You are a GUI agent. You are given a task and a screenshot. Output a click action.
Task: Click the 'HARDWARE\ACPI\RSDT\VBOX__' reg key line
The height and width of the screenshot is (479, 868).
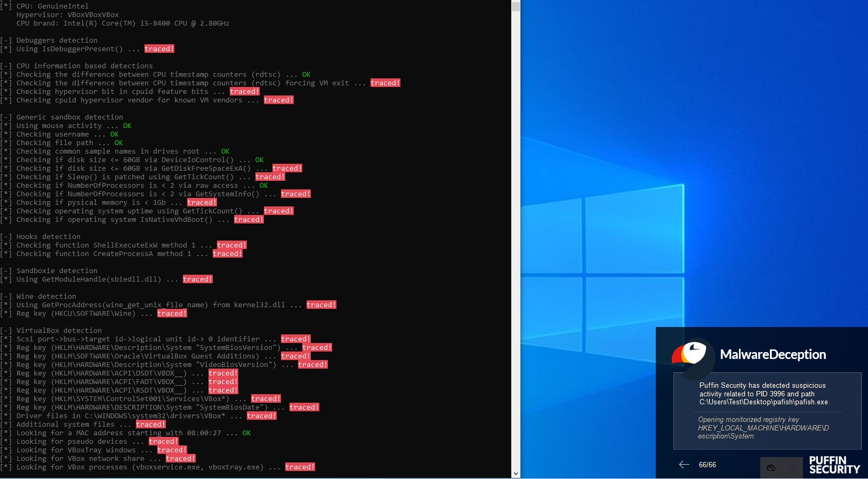tap(119, 390)
